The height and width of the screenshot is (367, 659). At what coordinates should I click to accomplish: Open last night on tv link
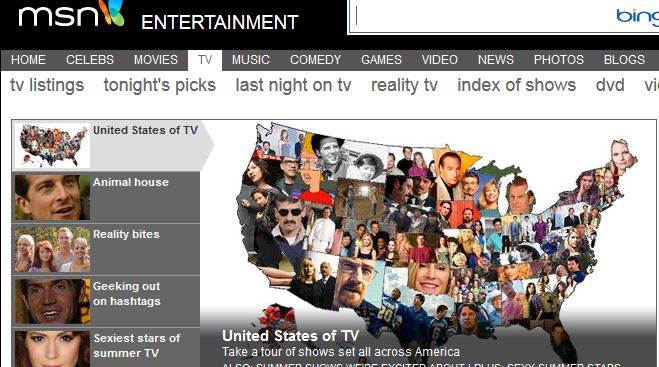(x=293, y=85)
